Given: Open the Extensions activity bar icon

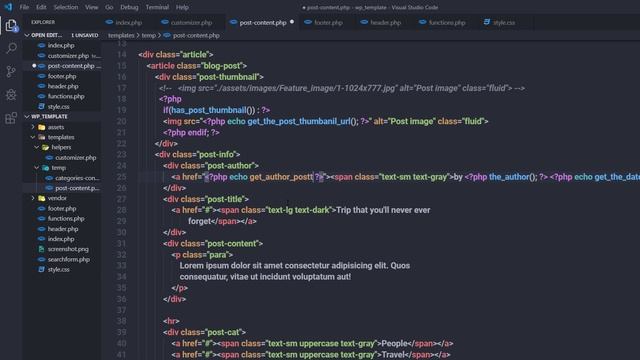Looking at the screenshot, I should (x=11, y=118).
